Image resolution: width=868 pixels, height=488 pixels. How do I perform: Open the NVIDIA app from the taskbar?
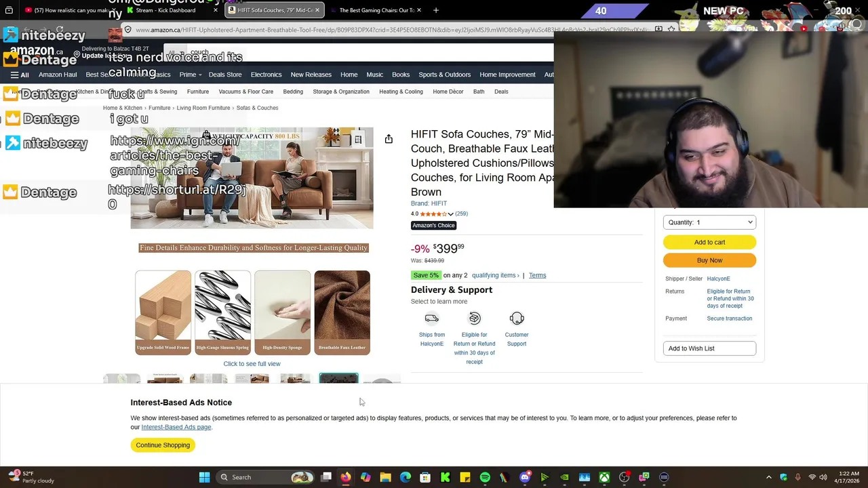tap(564, 477)
